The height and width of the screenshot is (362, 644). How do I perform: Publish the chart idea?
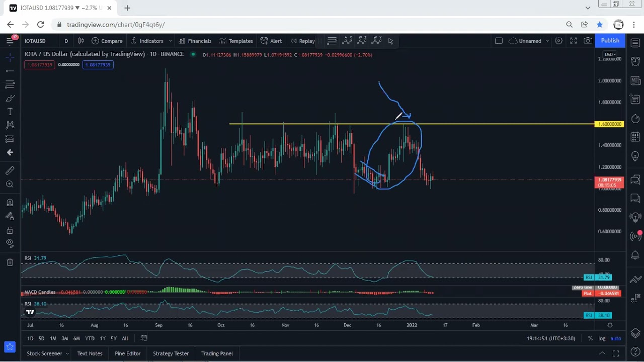[610, 41]
